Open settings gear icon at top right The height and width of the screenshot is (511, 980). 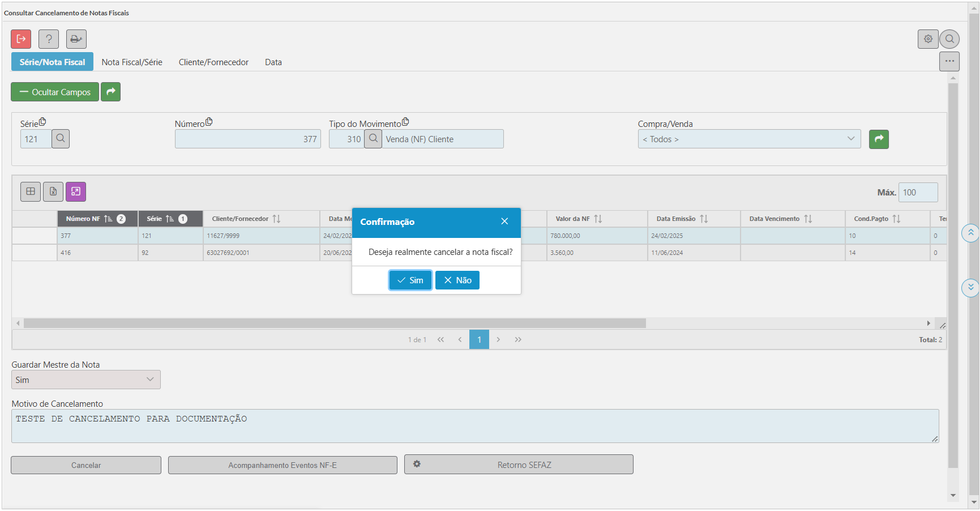(x=928, y=39)
